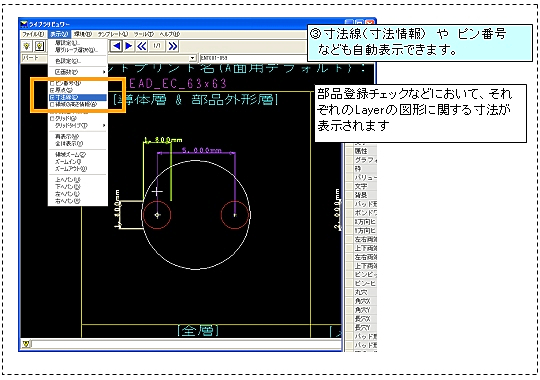Image resolution: width=540 pixels, height=380 pixels.
Task: Click the 1.800mm dimension label
Action: coord(163,140)
